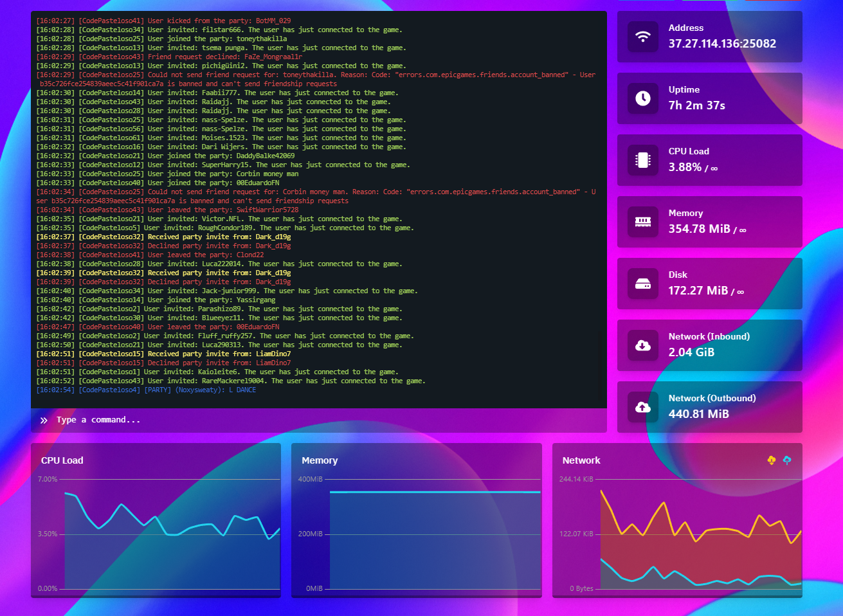
Task: Click the friend request declined line for FaZe_Mongraal1r
Action: [169, 57]
